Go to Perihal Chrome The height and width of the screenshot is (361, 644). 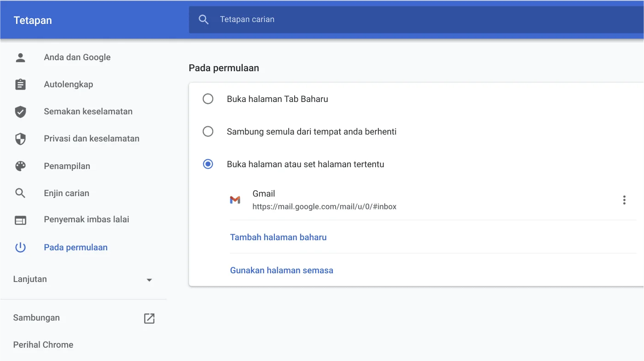[x=43, y=344]
